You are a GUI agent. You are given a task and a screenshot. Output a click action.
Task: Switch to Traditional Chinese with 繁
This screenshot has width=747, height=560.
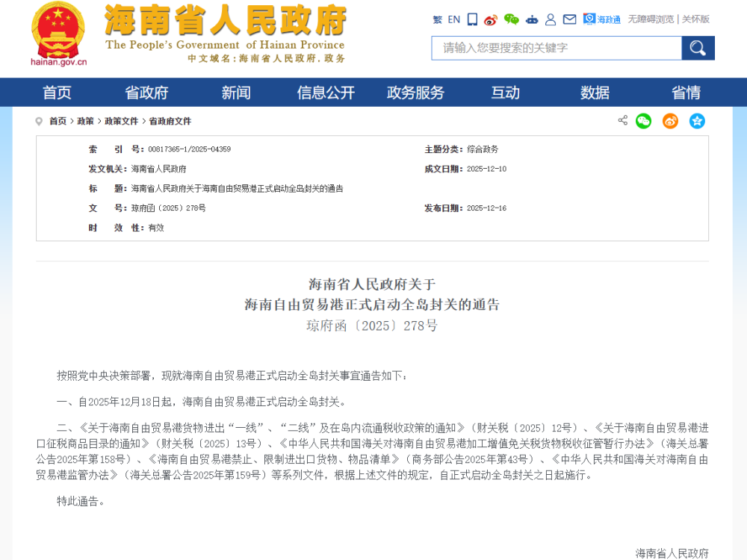pyautogui.click(x=437, y=19)
